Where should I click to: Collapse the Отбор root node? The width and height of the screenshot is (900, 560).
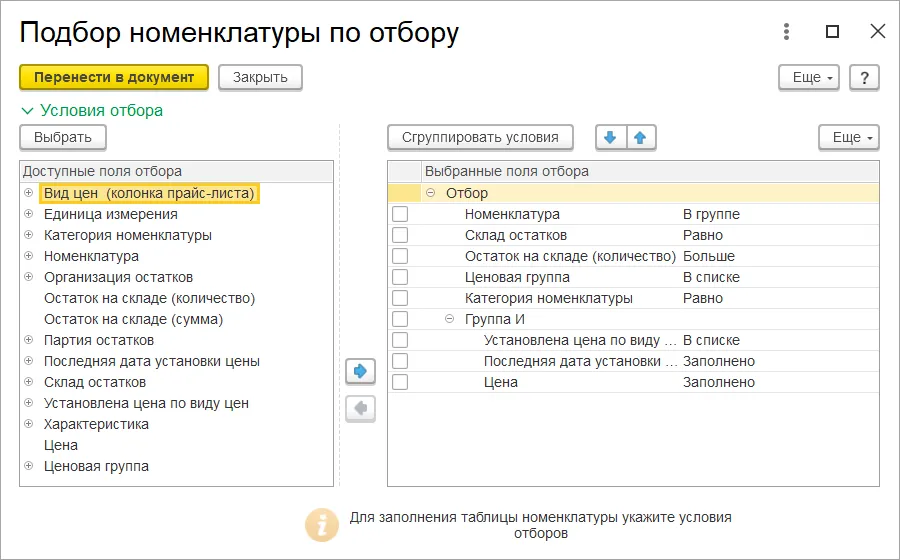pos(431,193)
